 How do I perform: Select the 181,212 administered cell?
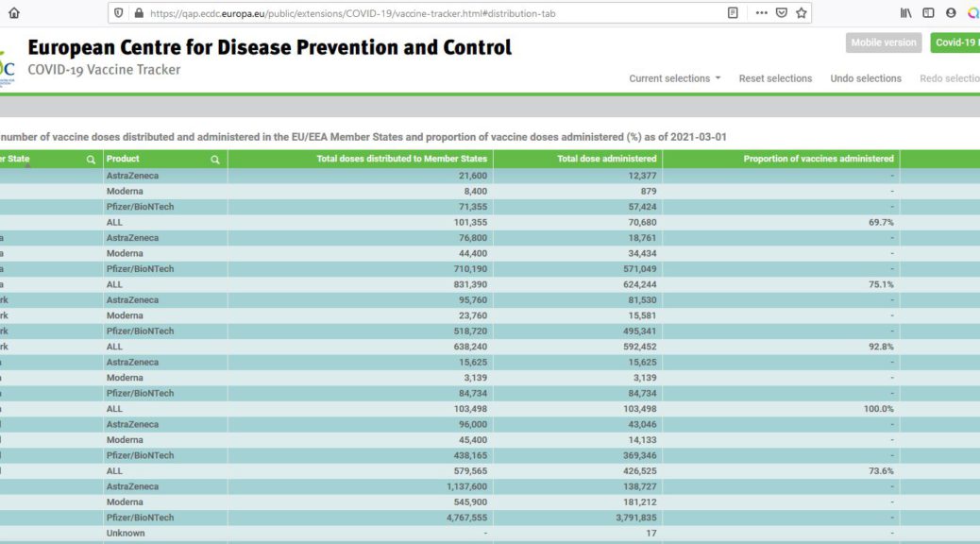pos(578,502)
